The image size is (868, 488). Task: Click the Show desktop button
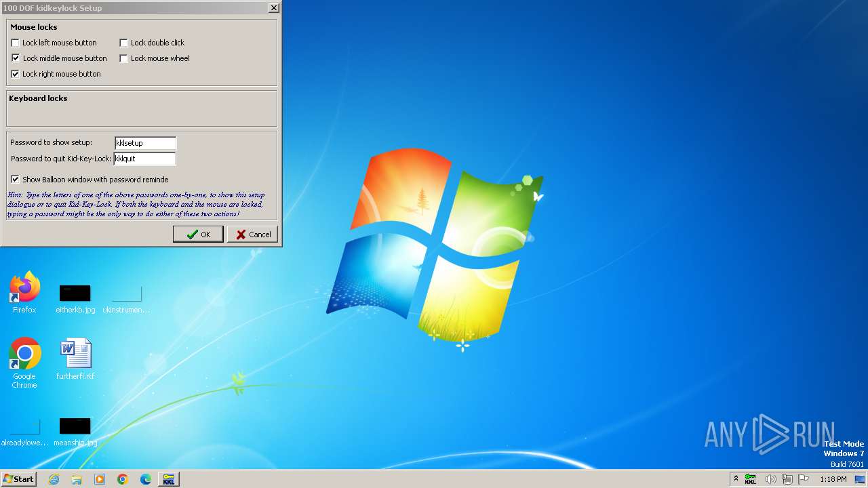pyautogui.click(x=860, y=479)
